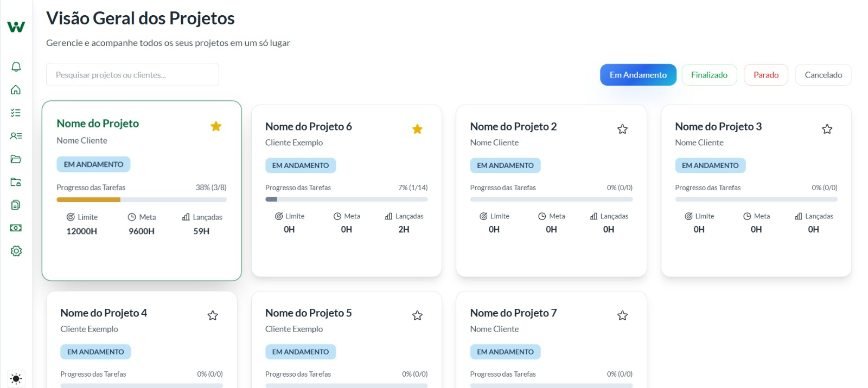Click the 7% (1/14) progress text
This screenshot has width=868, height=388.
tap(413, 187)
